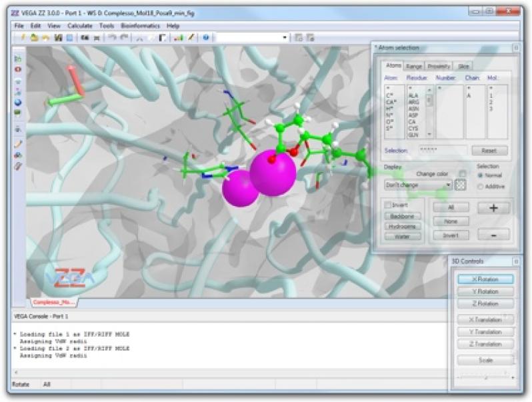Select the Complesso_Mo... workspace tab
Image resolution: width=532 pixels, height=402 pixels.
click(54, 302)
